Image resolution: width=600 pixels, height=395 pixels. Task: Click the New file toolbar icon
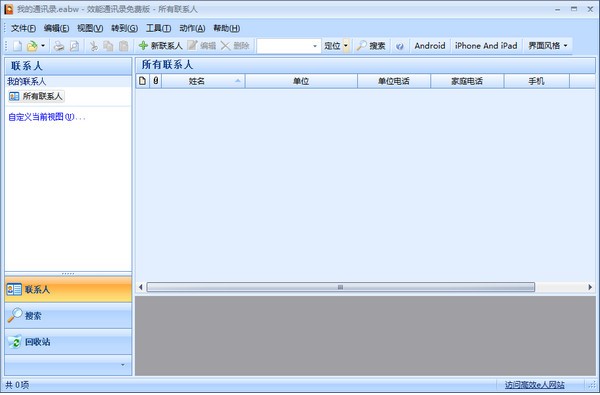18,46
